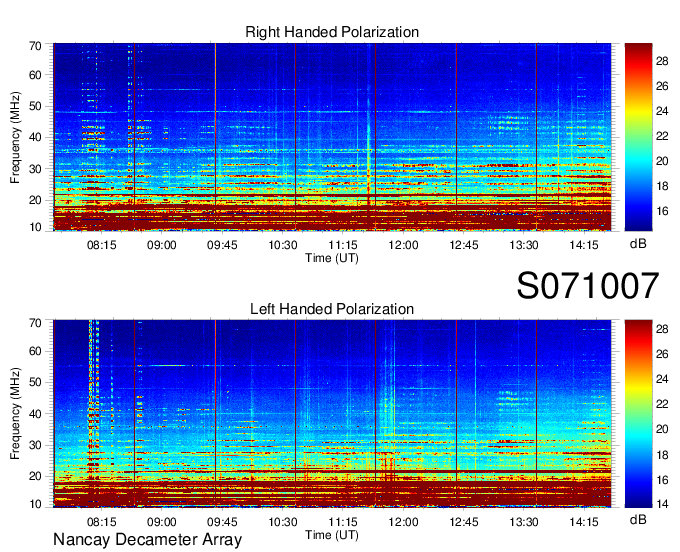Click "70" frequency tick on Left Handed plot
Image resolution: width=680 pixels, height=552 pixels.
click(35, 323)
